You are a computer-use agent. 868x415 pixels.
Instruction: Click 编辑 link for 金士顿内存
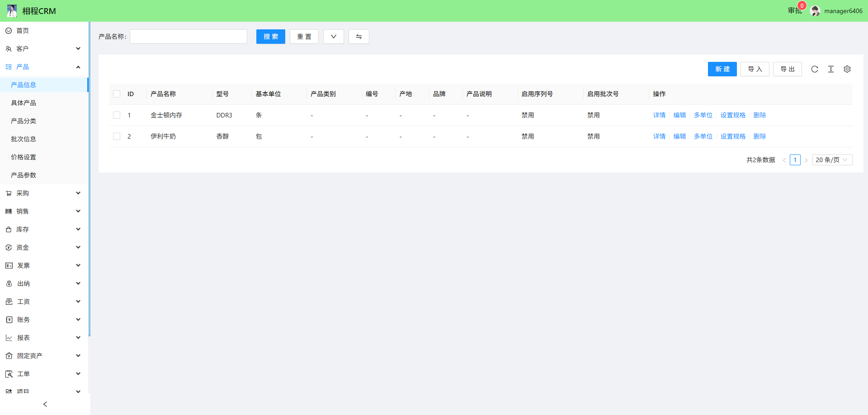point(679,115)
